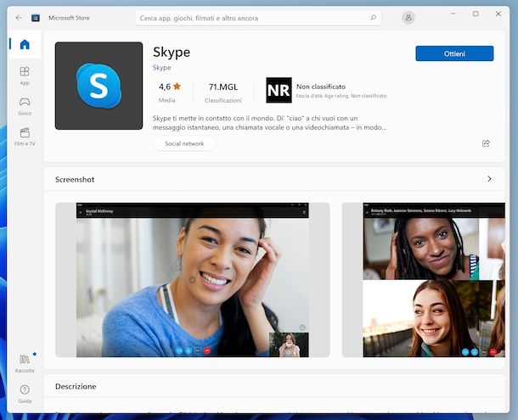
Task: Click the Skype app logo image
Action: (x=99, y=86)
